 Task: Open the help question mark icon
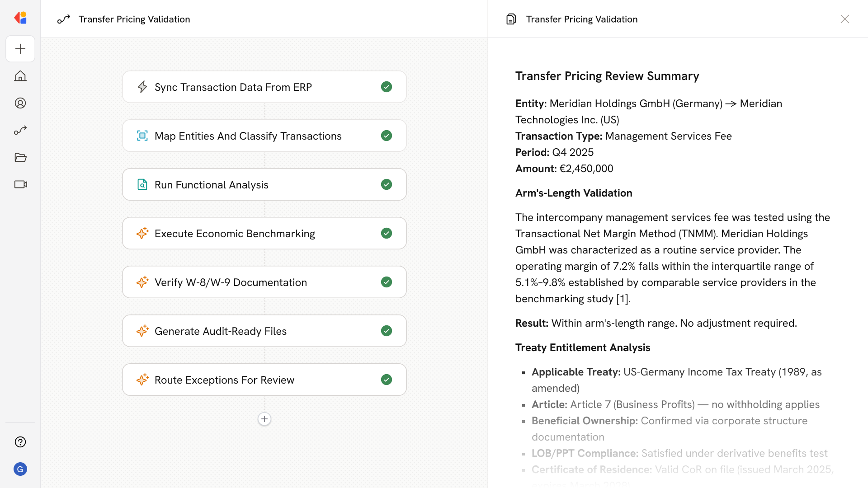pyautogui.click(x=20, y=442)
